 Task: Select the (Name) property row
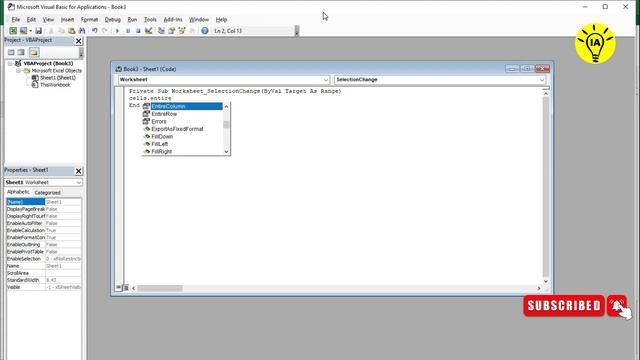[x=44, y=202]
